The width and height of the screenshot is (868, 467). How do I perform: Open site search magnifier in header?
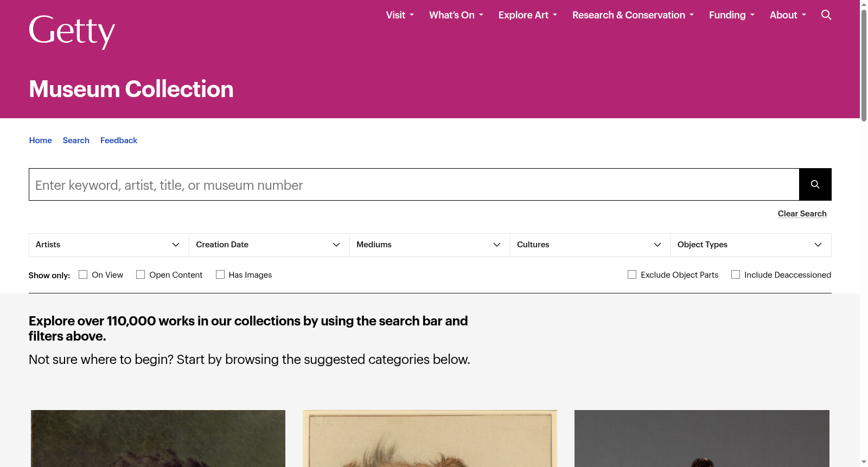pyautogui.click(x=826, y=15)
